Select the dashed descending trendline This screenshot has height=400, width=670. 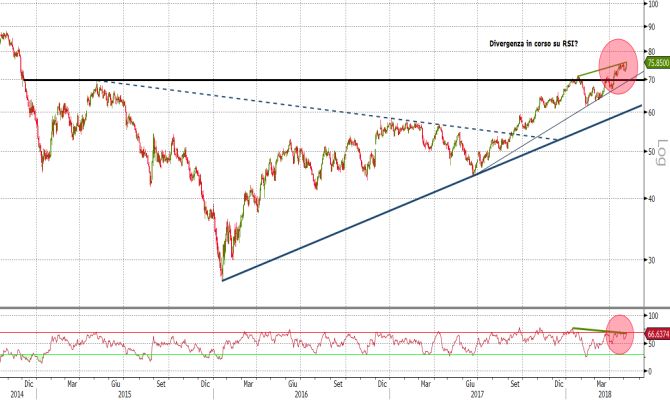pyautogui.click(x=329, y=111)
